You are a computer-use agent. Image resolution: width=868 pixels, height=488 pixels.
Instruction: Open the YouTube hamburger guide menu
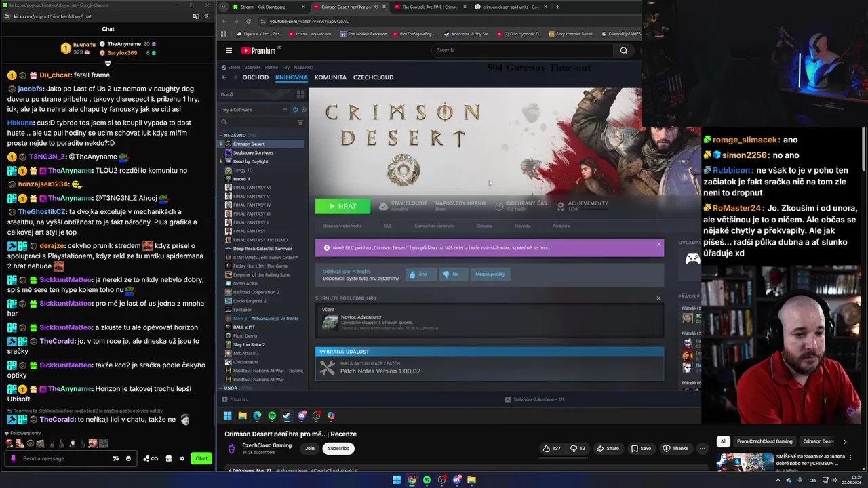pos(229,50)
